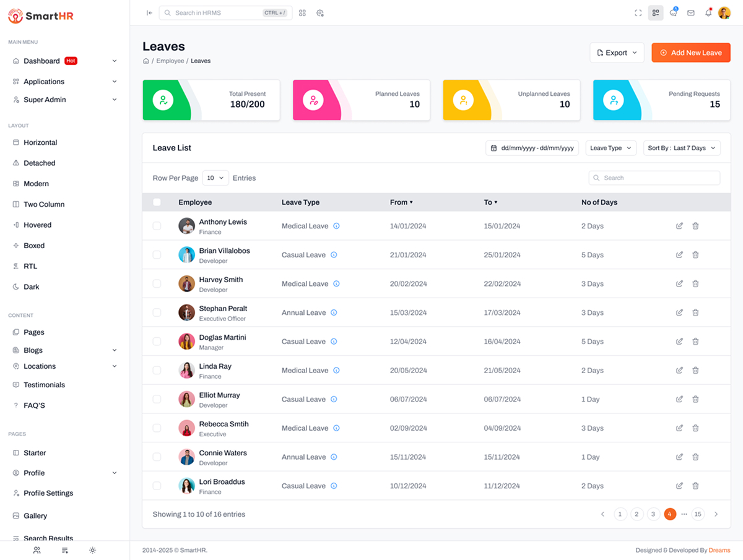This screenshot has height=560, width=743.
Task: Open the mail inbox icon in header
Action: click(691, 12)
